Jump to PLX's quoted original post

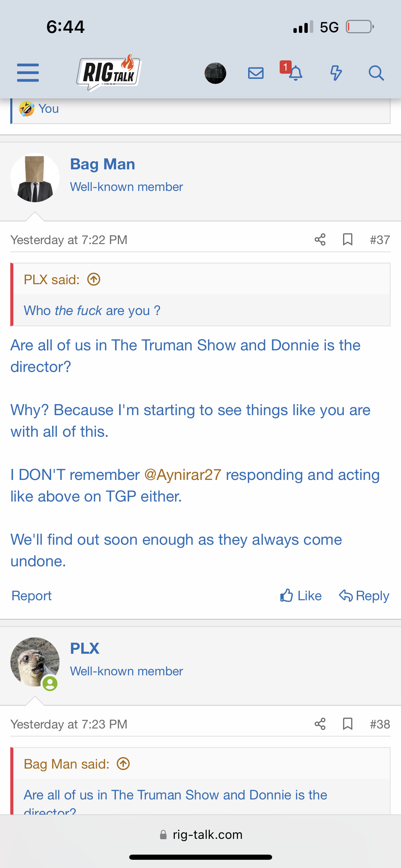point(94,279)
